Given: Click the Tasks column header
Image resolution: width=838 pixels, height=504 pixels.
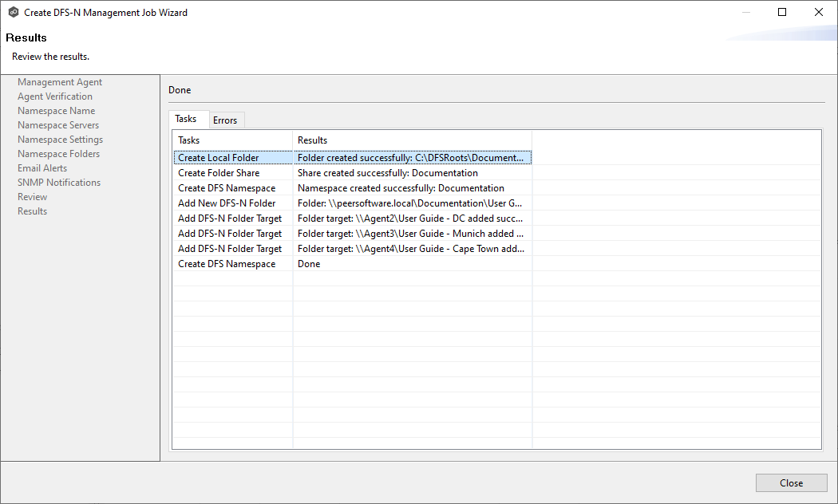Looking at the screenshot, I should pos(231,140).
